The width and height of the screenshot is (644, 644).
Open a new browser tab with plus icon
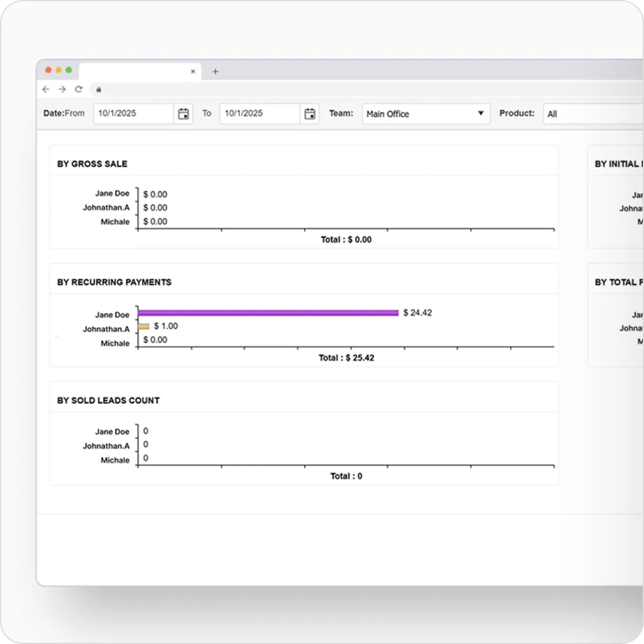[x=216, y=71]
